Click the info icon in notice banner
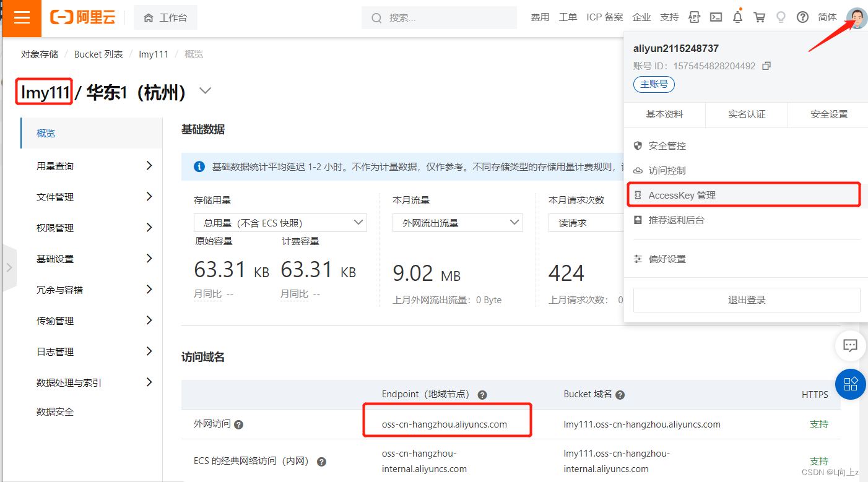 coord(199,167)
